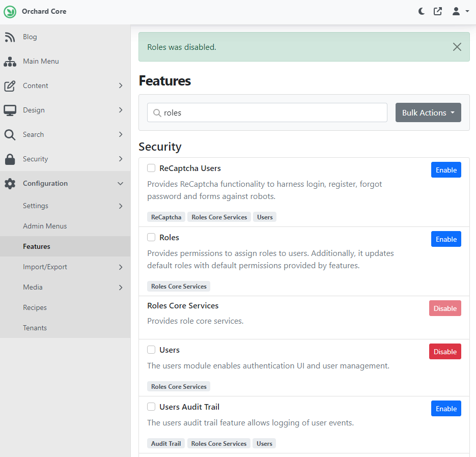Image resolution: width=476 pixels, height=457 pixels.
Task: Click the Configuration gear icon
Action: (x=10, y=184)
